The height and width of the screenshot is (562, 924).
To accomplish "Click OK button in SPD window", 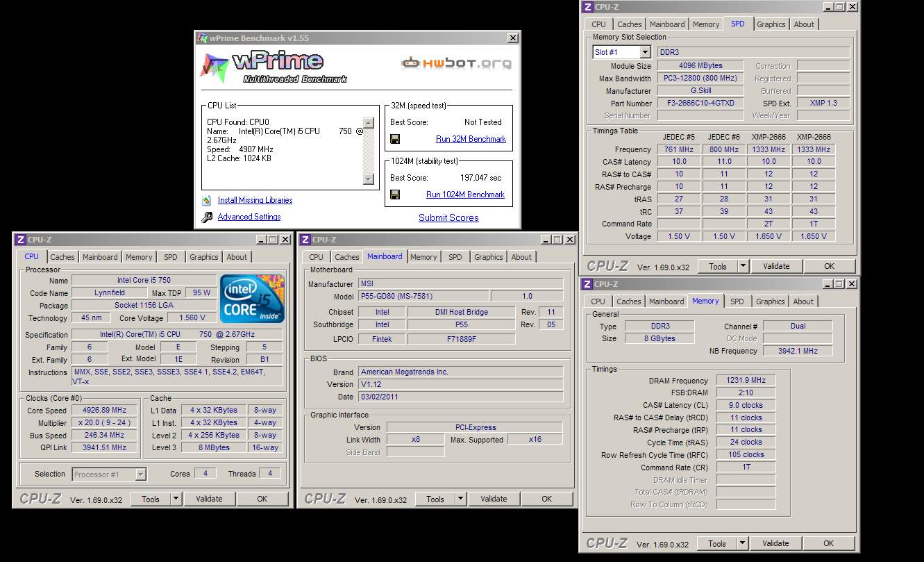I will pos(829,266).
